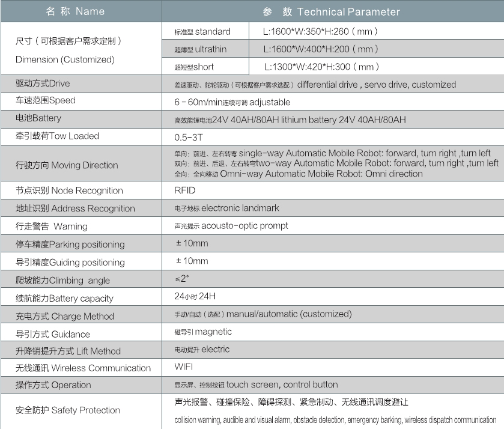The height and width of the screenshot is (429, 504).
Task: Select the 'Tow Loaded' row label
Action: [57, 136]
